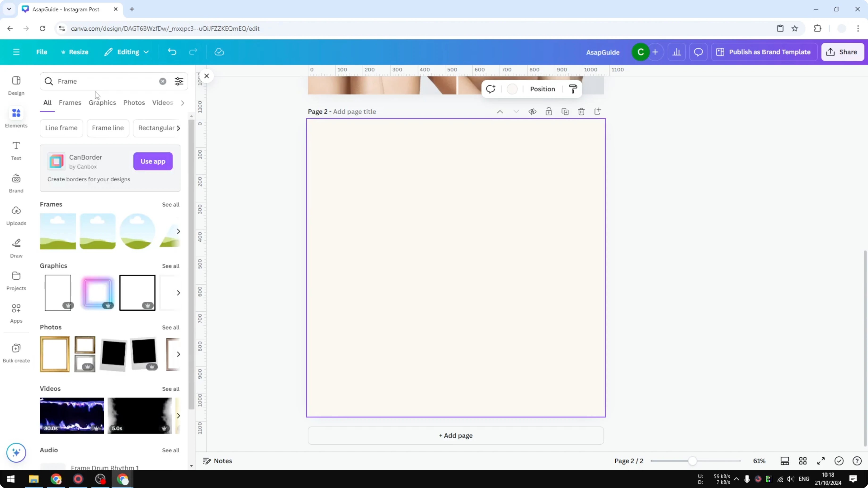Switch to the Photos tab in search results
Image resolution: width=868 pixels, height=488 pixels.
134,103
